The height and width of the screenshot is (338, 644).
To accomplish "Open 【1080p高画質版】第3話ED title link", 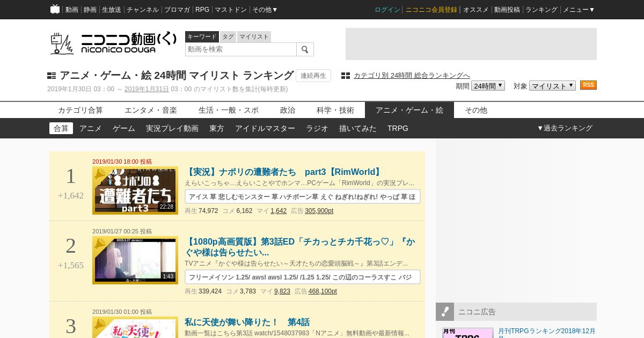I will coord(300,247).
